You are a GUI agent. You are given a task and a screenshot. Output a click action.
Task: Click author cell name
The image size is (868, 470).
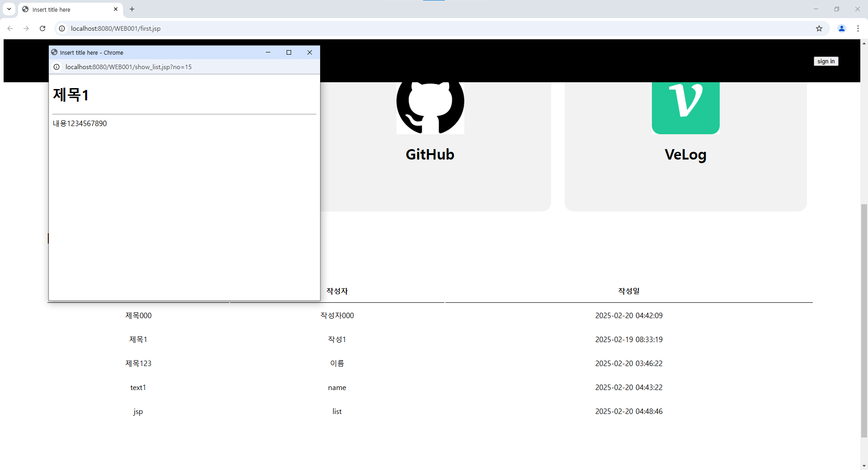337,387
